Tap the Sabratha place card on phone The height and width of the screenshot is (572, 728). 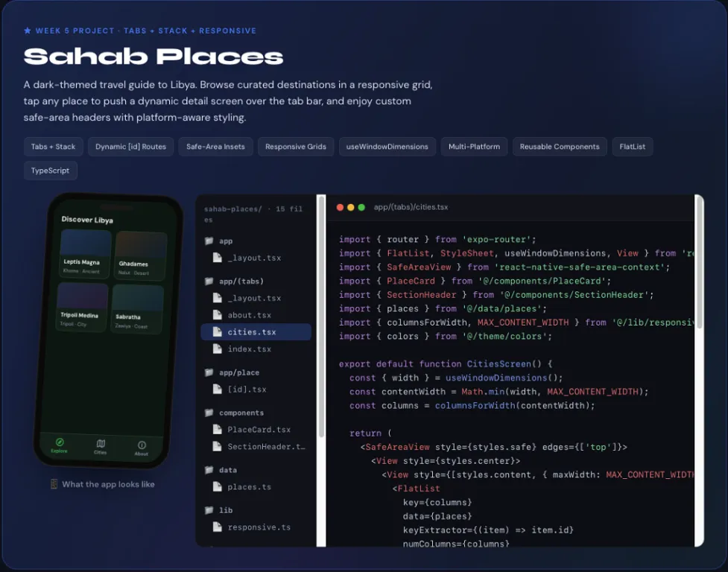click(x=137, y=309)
